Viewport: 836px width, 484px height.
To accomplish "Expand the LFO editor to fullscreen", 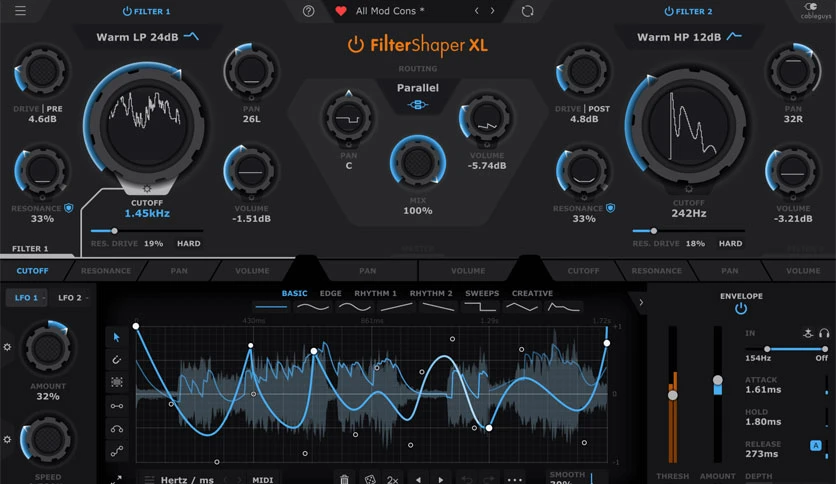I will tap(116, 479).
